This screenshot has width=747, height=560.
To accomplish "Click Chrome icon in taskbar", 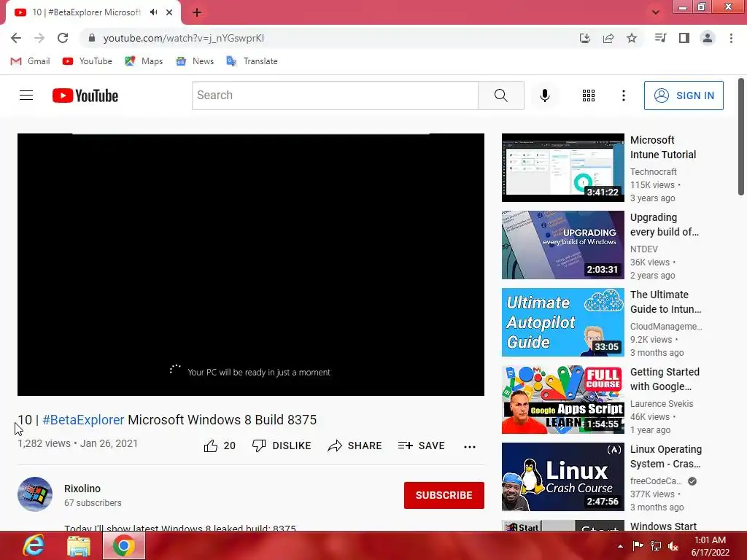I will coord(124,545).
